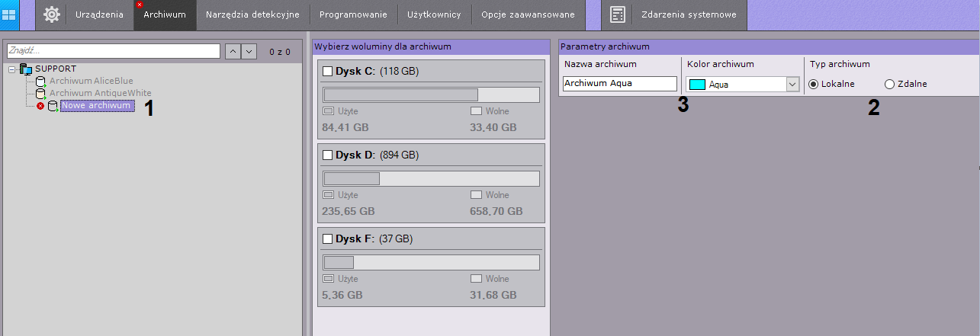Click the 84,41 GB used value
Image resolution: width=980 pixels, height=336 pixels.
tap(345, 127)
